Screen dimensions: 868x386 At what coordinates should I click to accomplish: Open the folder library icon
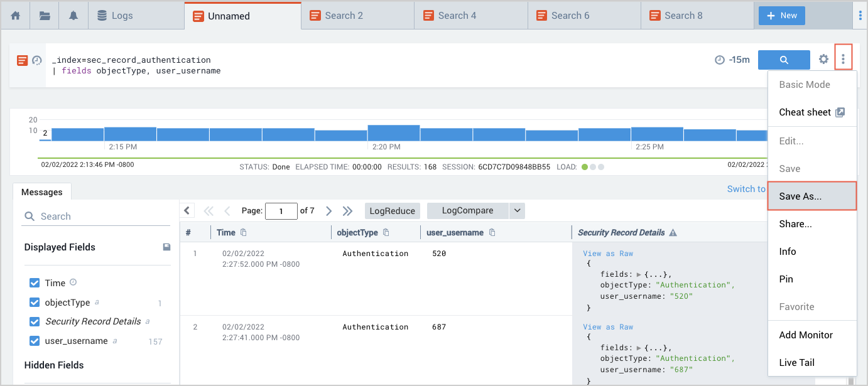(x=45, y=16)
